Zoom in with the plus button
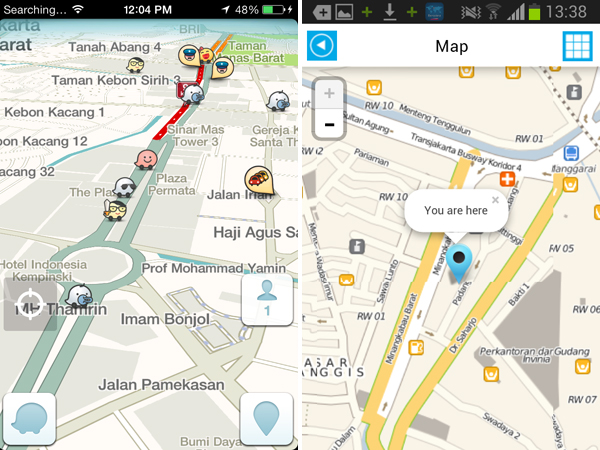The image size is (600, 450). [x=329, y=93]
